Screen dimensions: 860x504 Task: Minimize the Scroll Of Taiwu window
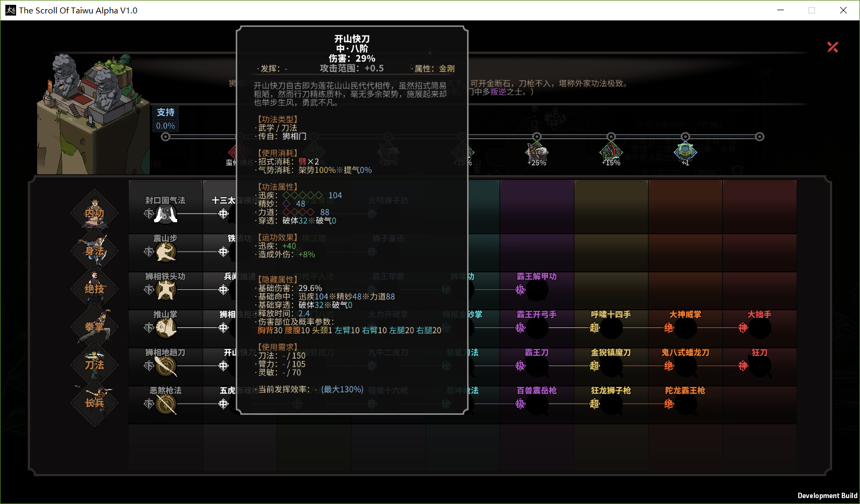click(781, 10)
